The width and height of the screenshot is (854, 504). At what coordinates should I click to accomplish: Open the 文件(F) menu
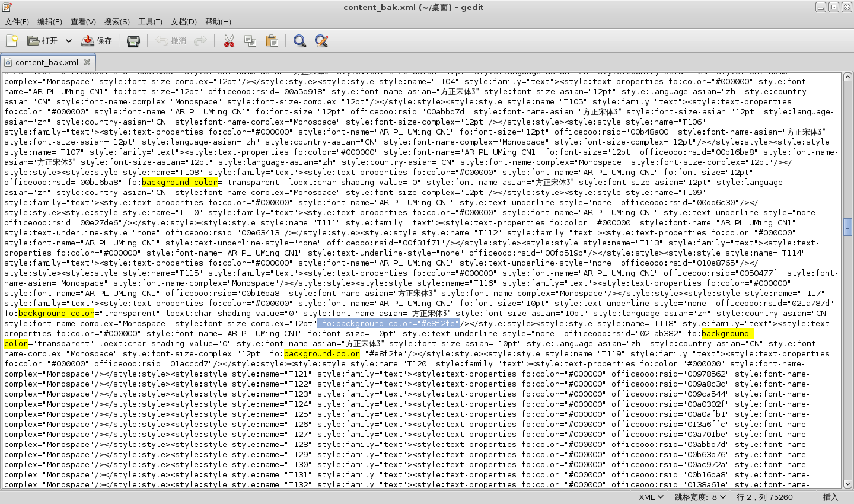pos(17,22)
